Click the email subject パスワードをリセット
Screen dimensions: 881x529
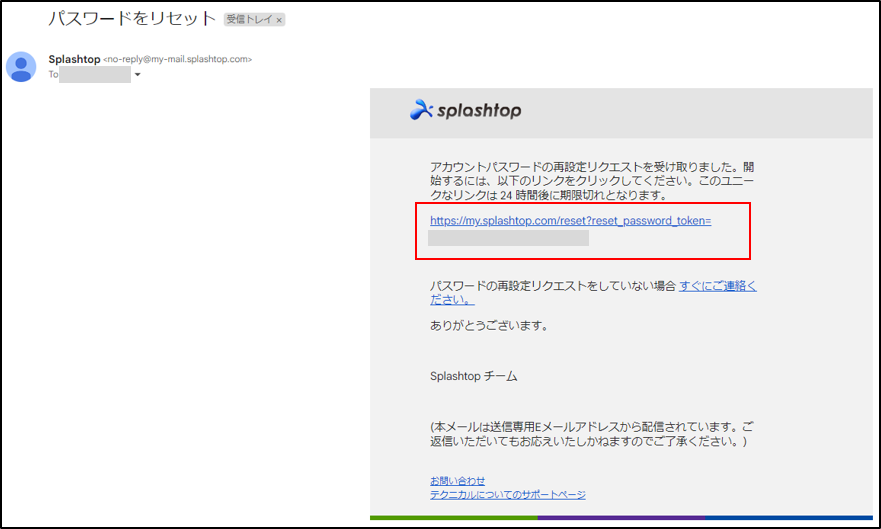(132, 19)
